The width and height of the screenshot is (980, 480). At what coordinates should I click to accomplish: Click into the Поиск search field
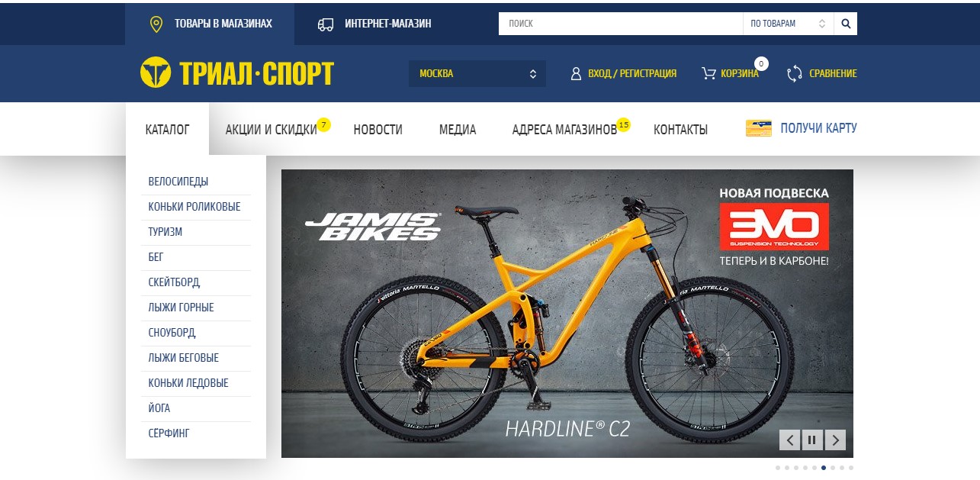pos(621,24)
